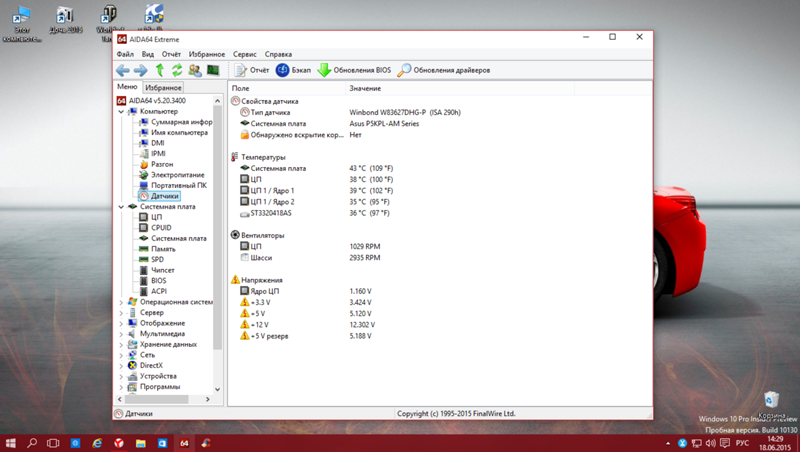This screenshot has height=452, width=800.
Task: Switch to the Избранное tab in sidebar
Action: pyautogui.click(x=163, y=88)
